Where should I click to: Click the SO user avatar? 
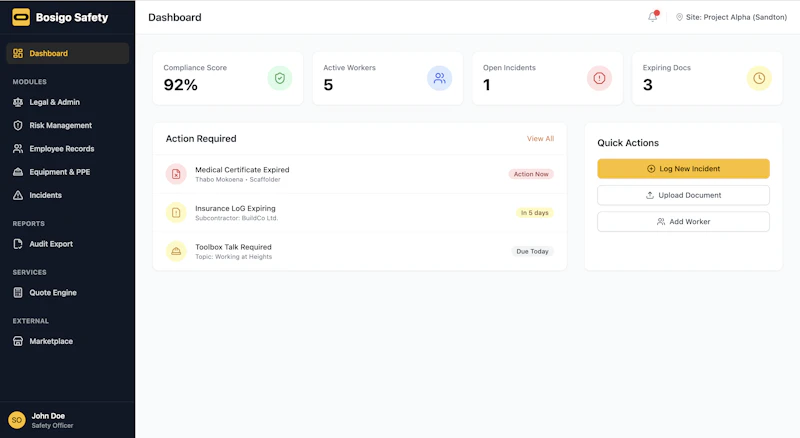(17, 420)
